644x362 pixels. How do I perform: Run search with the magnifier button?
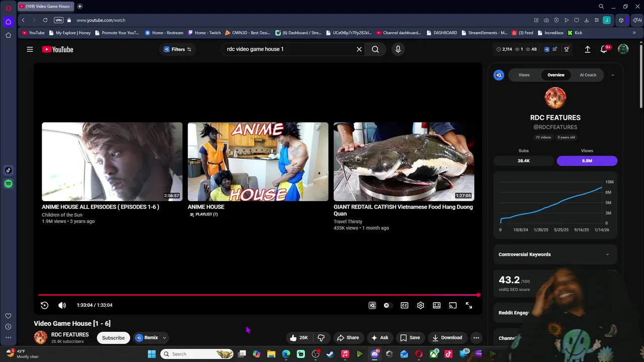coord(375,49)
